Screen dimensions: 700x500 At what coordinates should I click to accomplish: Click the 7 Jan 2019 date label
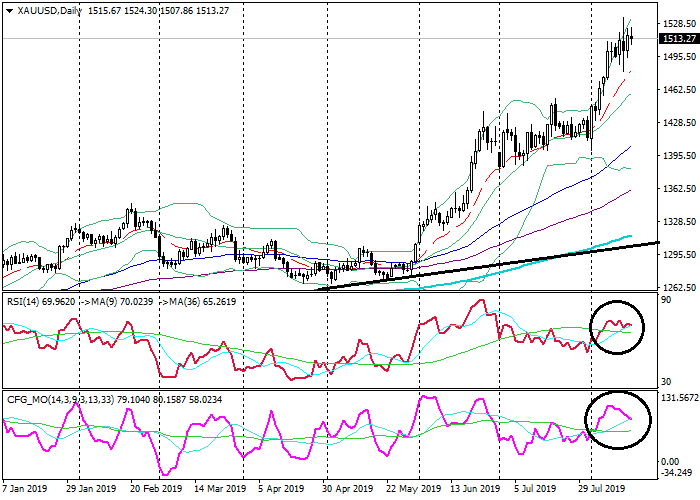point(25,491)
